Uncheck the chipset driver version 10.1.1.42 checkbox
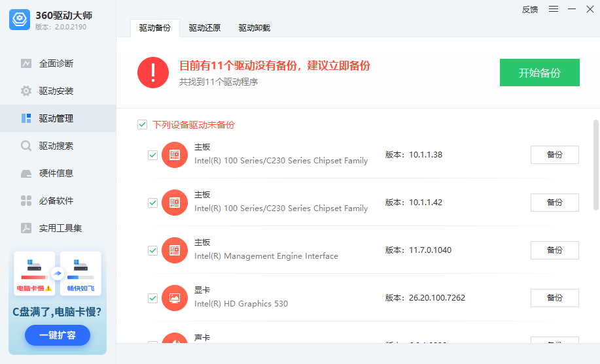The image size is (600, 364). tap(152, 203)
